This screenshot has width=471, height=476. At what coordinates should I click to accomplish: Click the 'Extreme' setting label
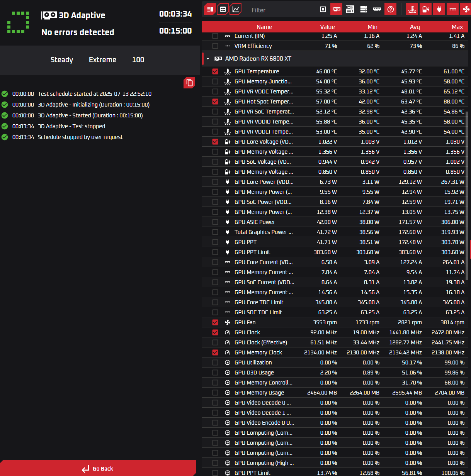102,60
